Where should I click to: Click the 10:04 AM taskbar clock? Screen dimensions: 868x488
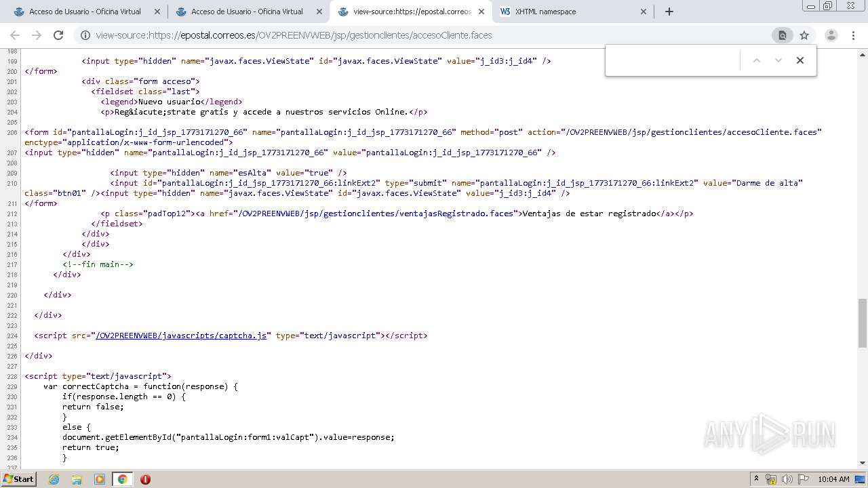pyautogui.click(x=833, y=479)
